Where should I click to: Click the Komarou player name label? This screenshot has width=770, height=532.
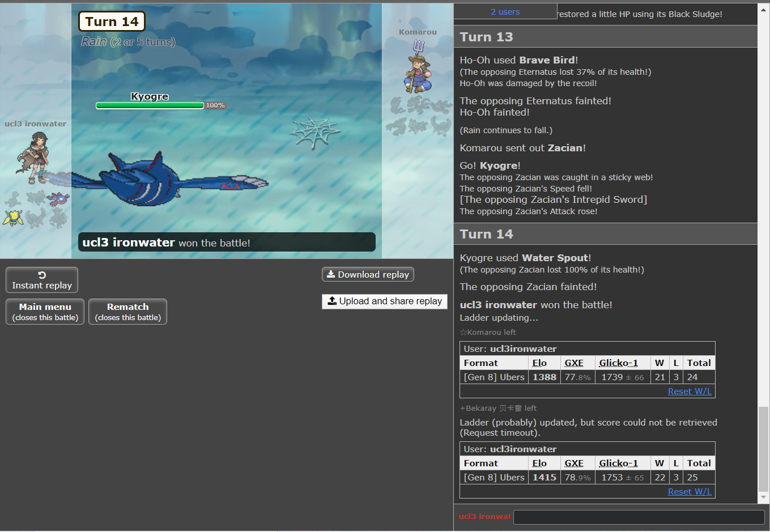pos(418,32)
